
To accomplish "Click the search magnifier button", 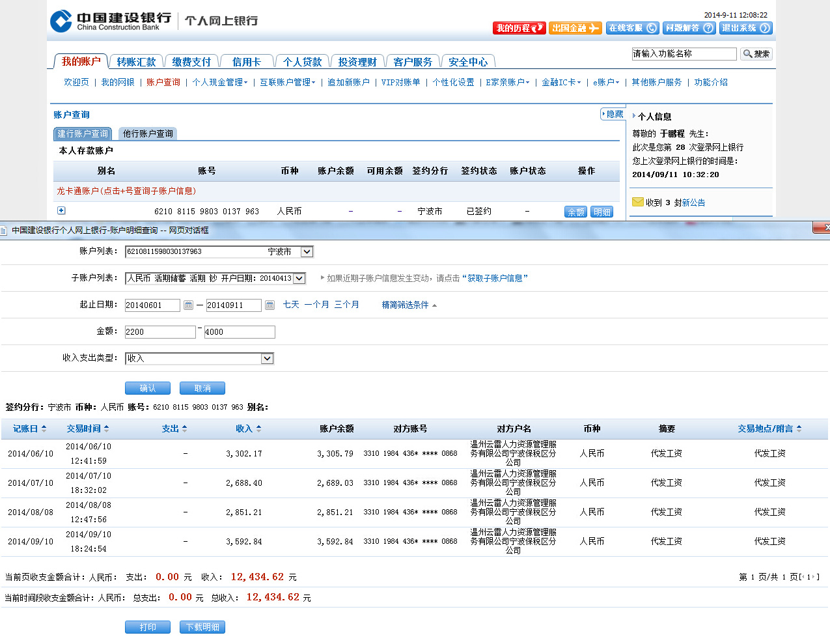I will (x=756, y=54).
